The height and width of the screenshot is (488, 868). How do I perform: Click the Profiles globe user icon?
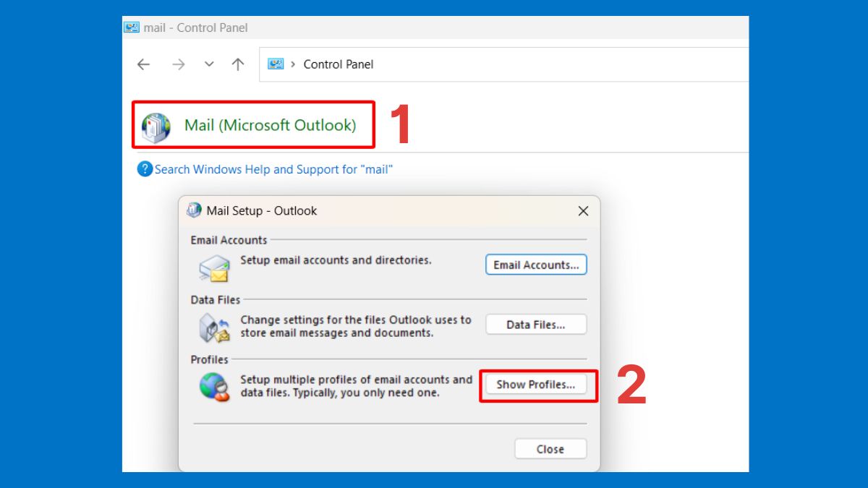(214, 387)
